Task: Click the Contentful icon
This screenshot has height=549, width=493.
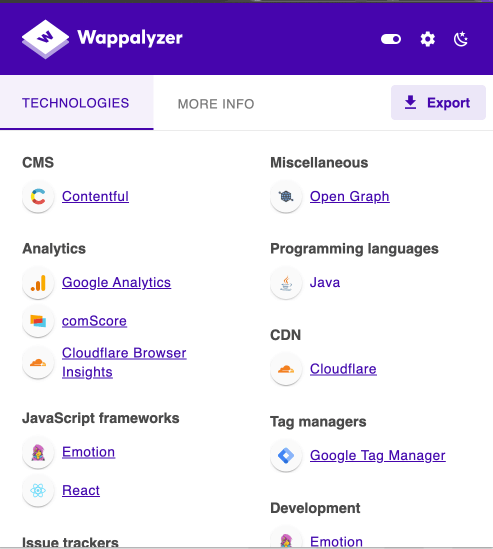Action: (x=38, y=196)
